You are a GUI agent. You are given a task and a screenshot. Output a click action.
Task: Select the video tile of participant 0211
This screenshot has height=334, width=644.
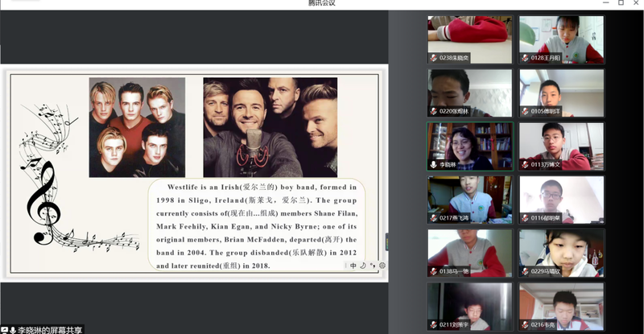(x=470, y=307)
